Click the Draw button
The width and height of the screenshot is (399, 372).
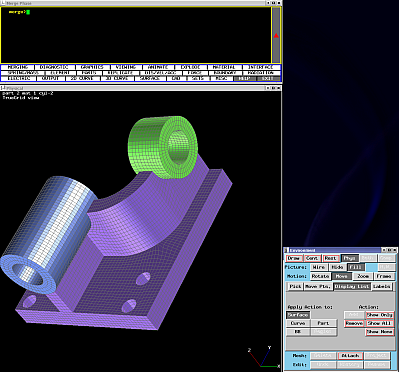pos(294,258)
